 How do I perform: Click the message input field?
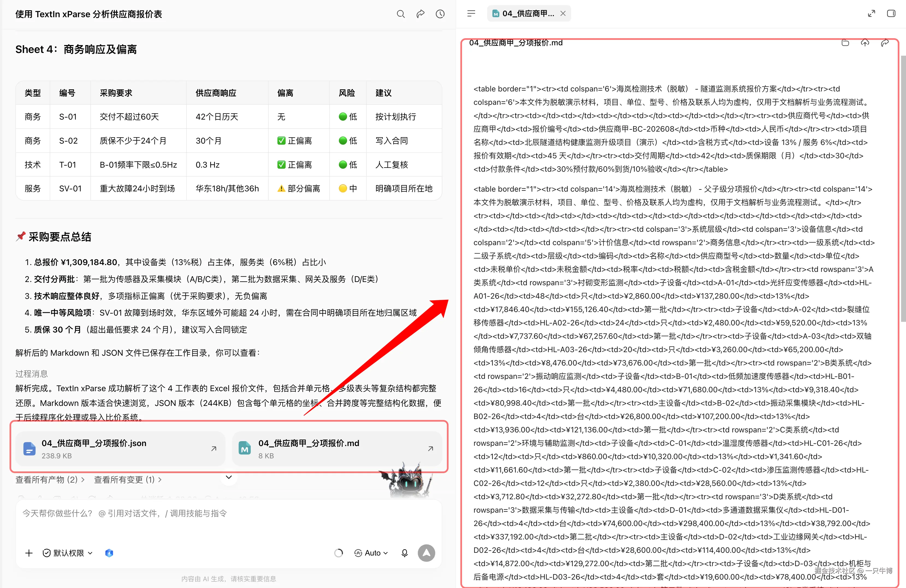[228, 513]
